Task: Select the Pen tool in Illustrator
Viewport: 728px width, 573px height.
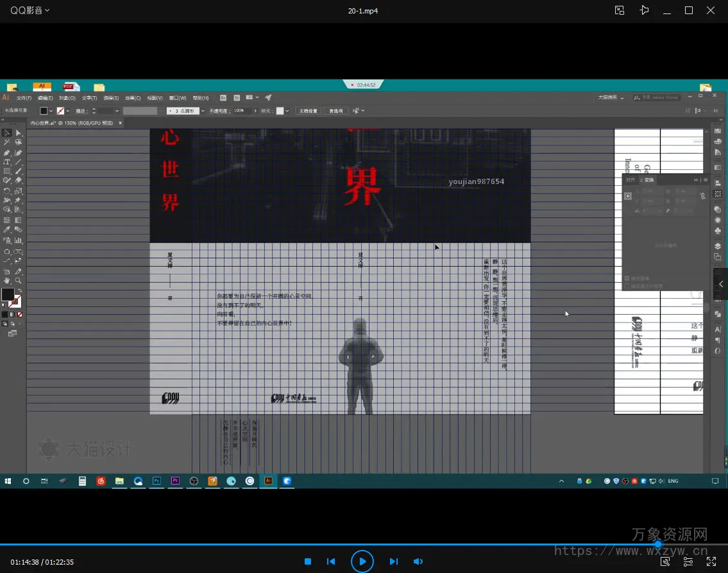Action: pos(6,153)
